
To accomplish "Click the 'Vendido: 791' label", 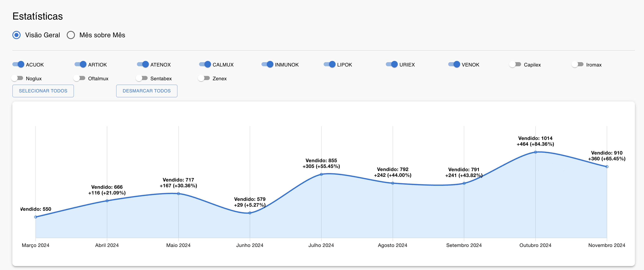I will [464, 170].
